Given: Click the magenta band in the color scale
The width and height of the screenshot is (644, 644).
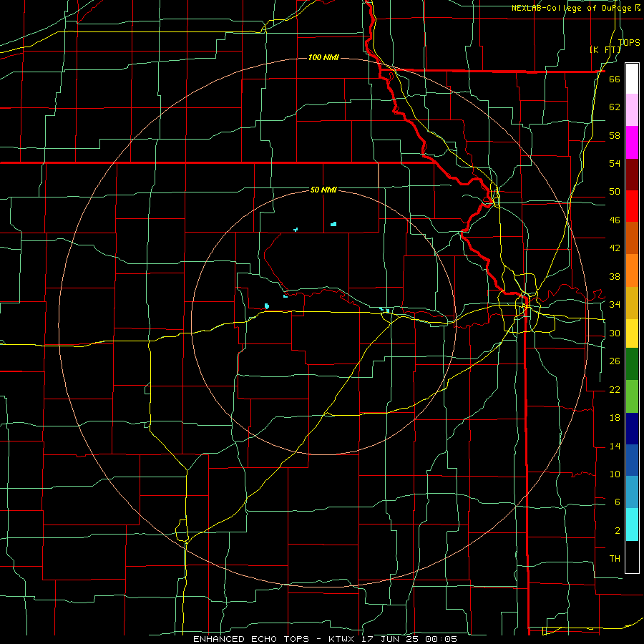Looking at the screenshot, I should point(632,142).
